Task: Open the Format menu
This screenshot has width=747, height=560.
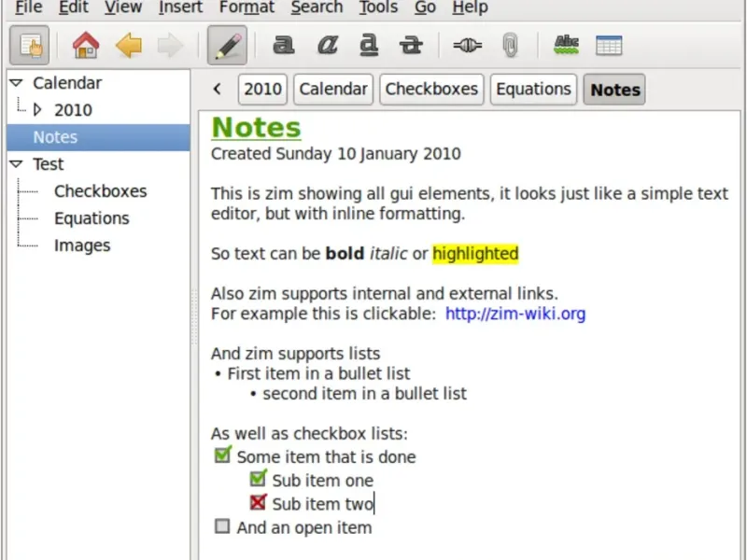Action: coord(247,7)
